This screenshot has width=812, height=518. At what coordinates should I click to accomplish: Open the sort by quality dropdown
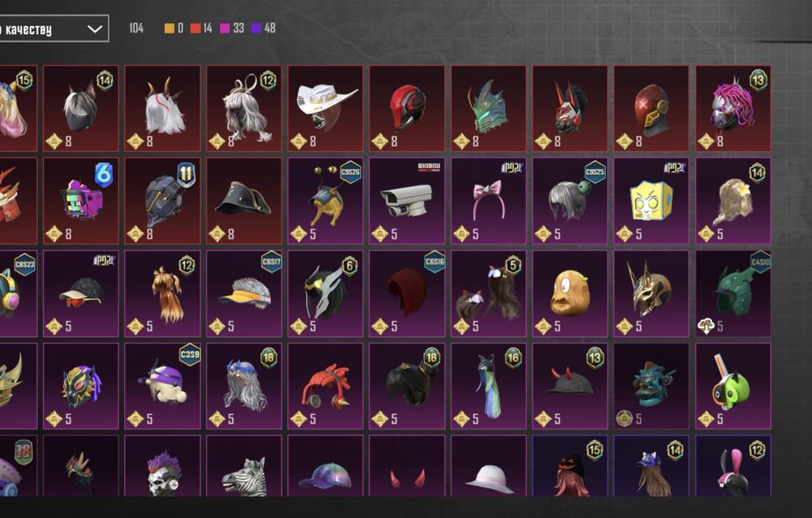[x=54, y=28]
